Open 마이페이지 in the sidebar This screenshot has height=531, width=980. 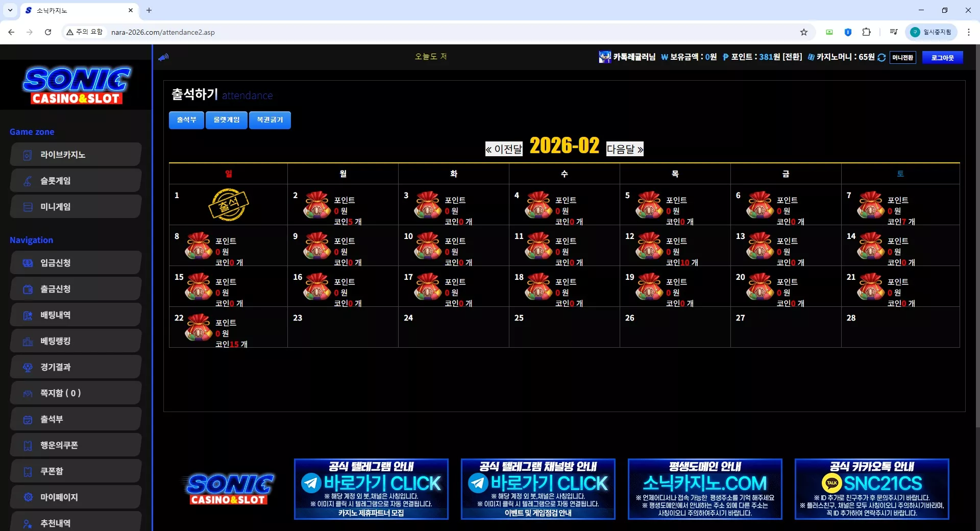[76, 497]
